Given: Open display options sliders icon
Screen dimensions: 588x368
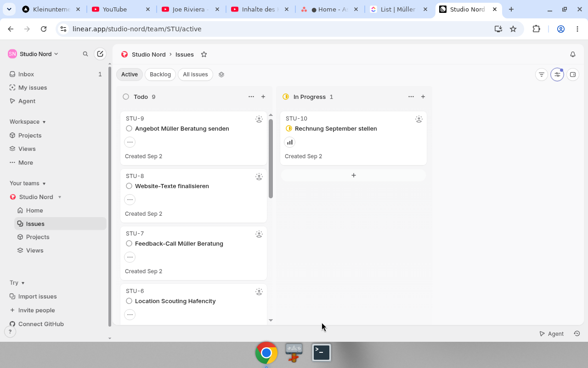Looking at the screenshot, I should (x=557, y=75).
